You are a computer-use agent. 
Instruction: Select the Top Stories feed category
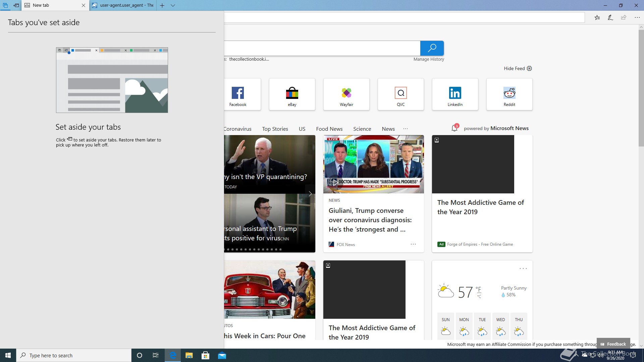(275, 129)
